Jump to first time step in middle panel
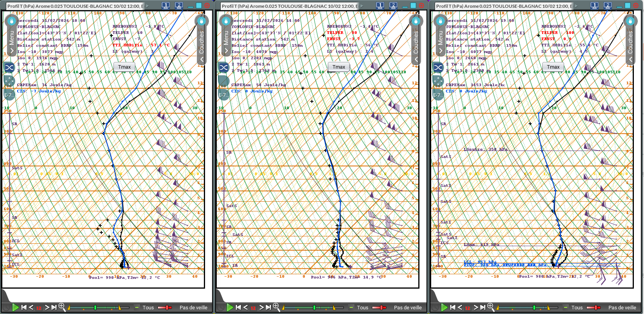644x314 pixels. (x=238, y=307)
